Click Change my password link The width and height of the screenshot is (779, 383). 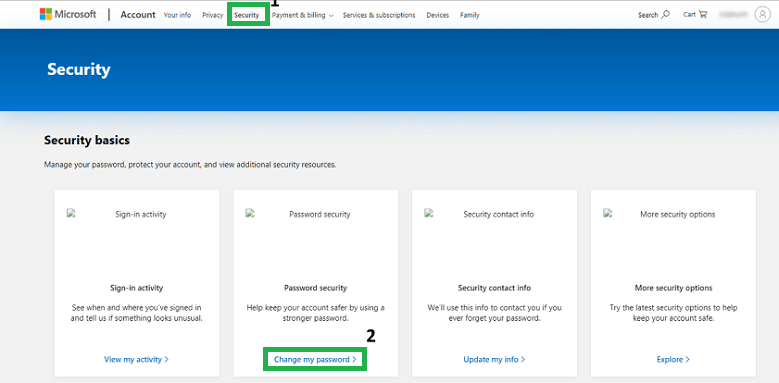click(x=315, y=359)
